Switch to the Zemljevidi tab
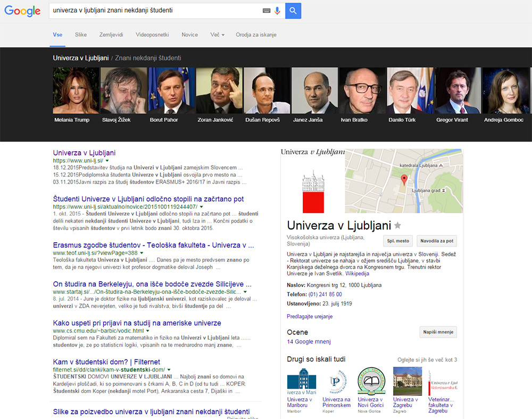This screenshot has width=532, height=419. coord(111,35)
